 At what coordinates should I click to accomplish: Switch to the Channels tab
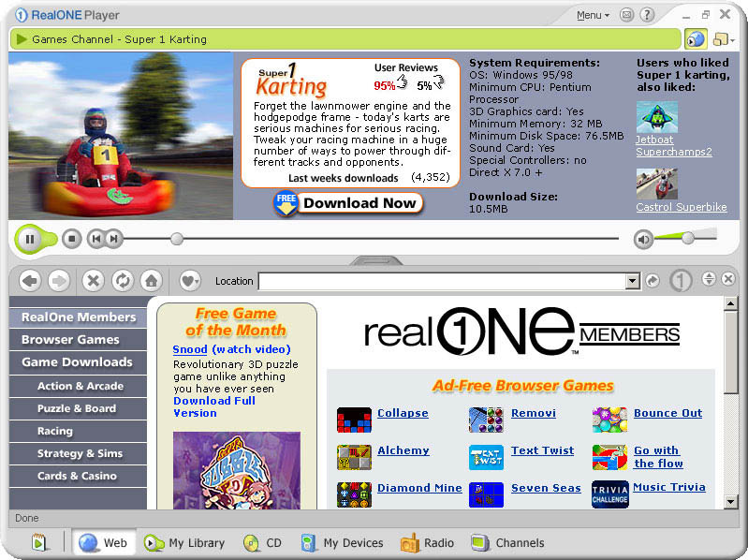click(x=507, y=543)
